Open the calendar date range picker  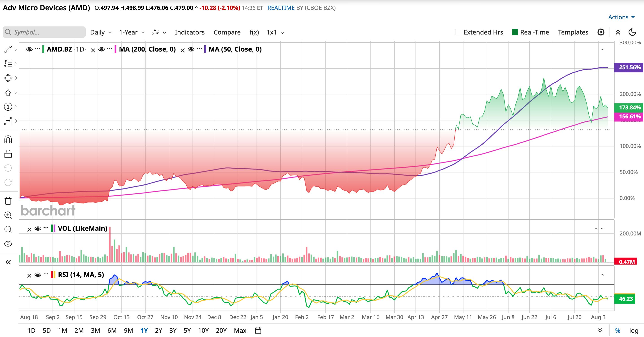tap(258, 330)
